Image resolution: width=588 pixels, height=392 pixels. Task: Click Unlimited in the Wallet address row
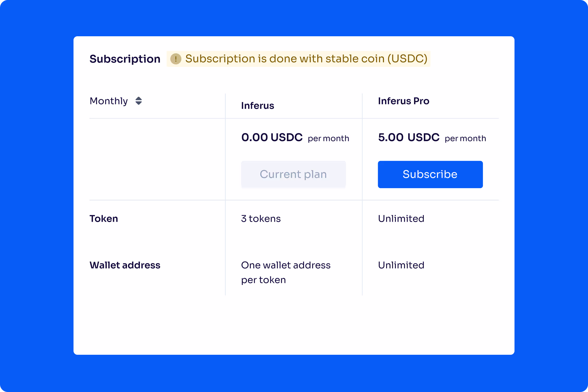[401, 265]
